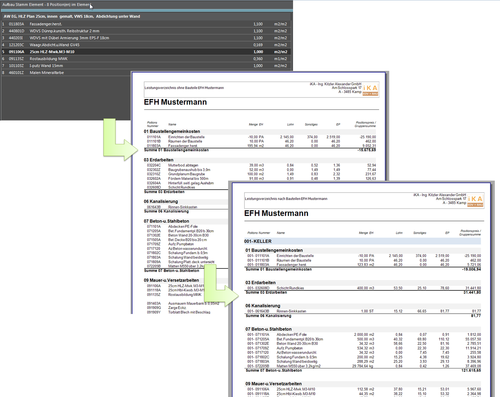The image size is (500, 397).
Task: Click 07 Beton-u.Stahlbeton heading in second report
Action: pos(268,329)
